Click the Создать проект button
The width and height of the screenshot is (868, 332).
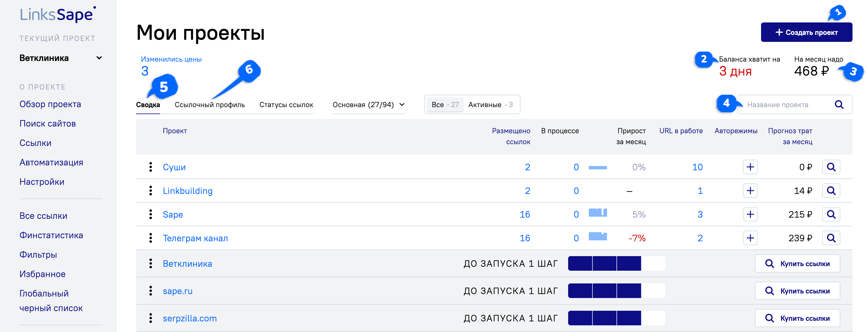806,32
